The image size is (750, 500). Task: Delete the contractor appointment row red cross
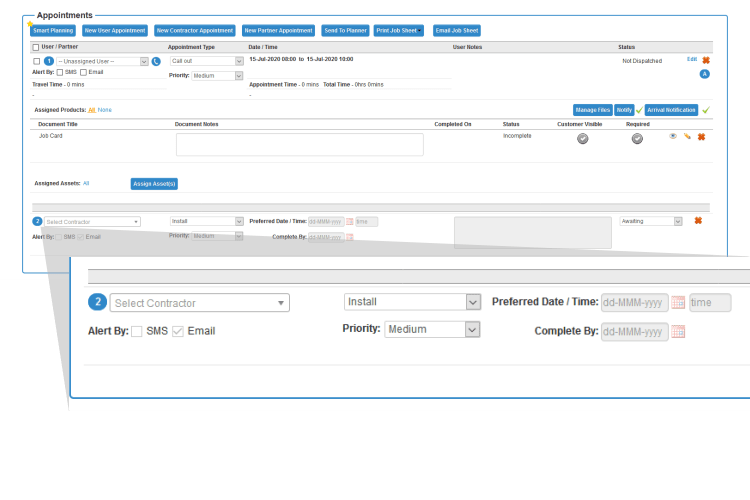[x=698, y=220]
